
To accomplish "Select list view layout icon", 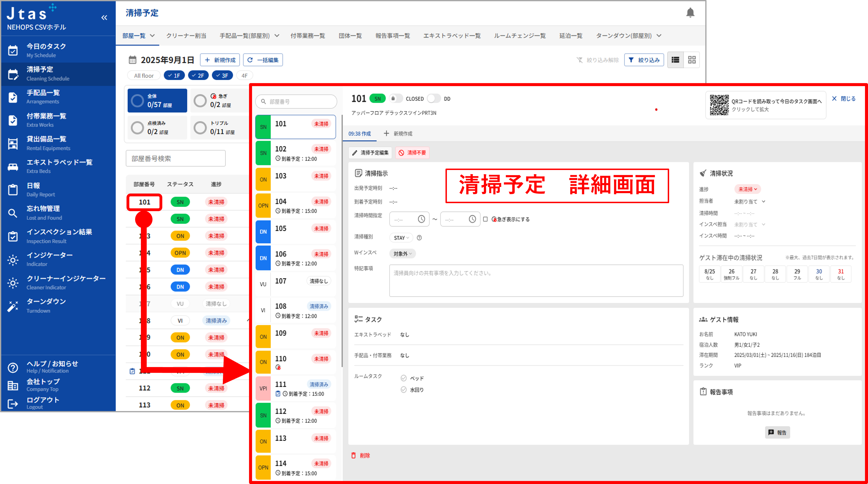I will click(675, 60).
